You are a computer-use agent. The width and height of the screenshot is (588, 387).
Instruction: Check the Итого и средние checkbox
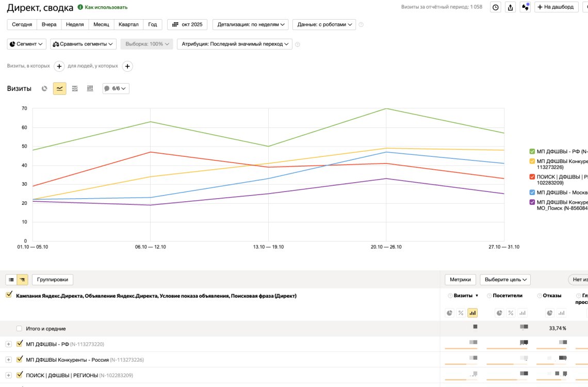[19, 329]
